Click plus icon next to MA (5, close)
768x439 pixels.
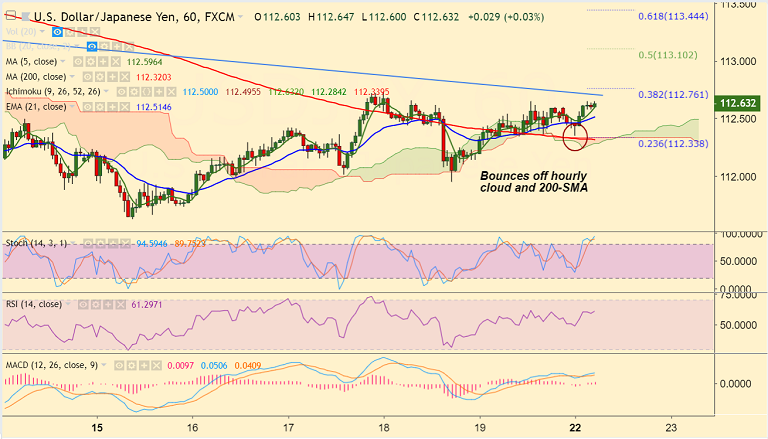pos(103,62)
